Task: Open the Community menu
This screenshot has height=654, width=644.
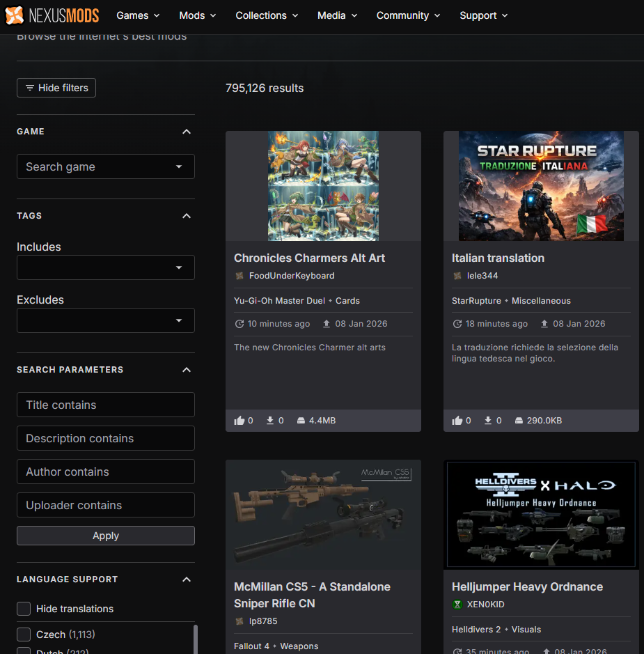Action: click(x=408, y=15)
